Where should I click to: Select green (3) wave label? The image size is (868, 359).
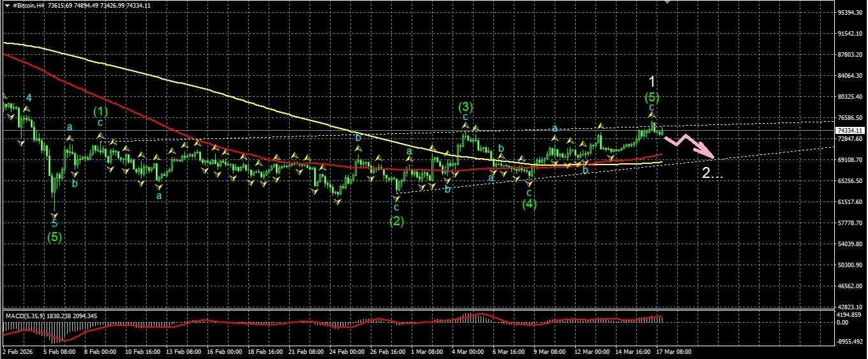coord(465,106)
